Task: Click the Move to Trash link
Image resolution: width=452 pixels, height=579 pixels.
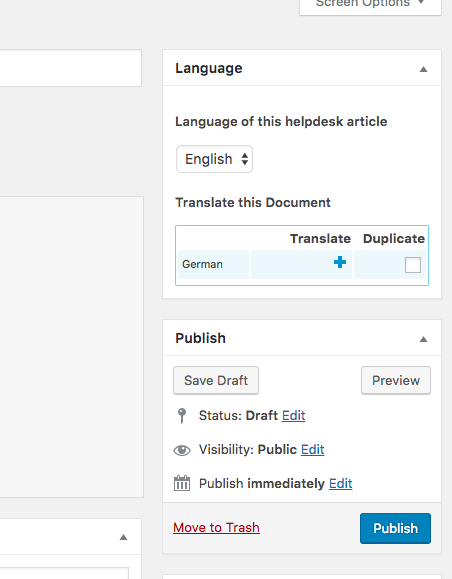Action: [216, 527]
